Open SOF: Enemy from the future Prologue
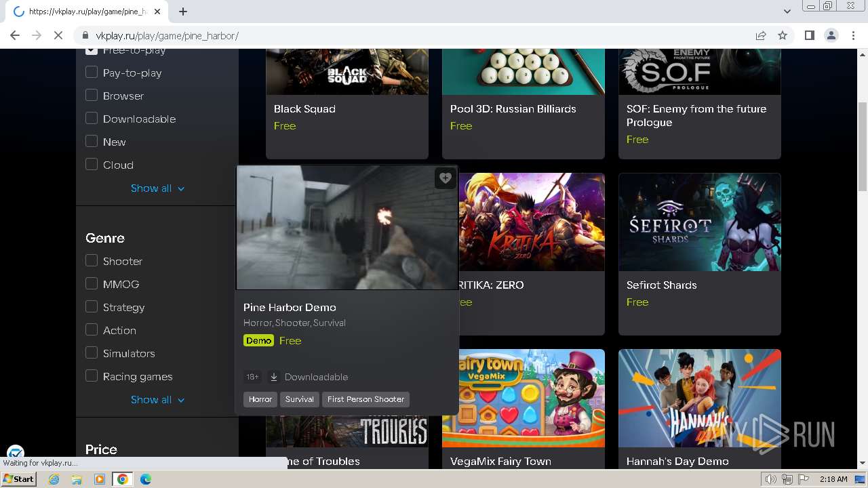The image size is (868, 488). click(x=700, y=103)
